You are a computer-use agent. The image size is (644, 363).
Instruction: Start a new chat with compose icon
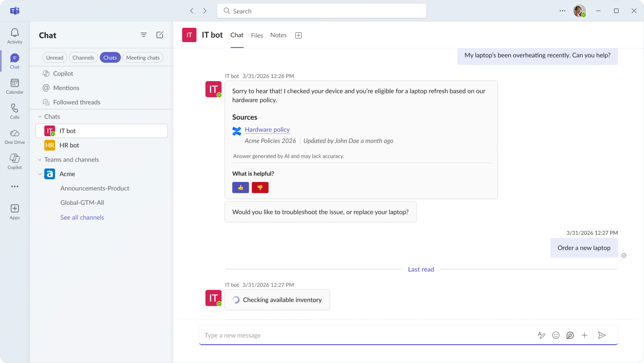pos(160,35)
